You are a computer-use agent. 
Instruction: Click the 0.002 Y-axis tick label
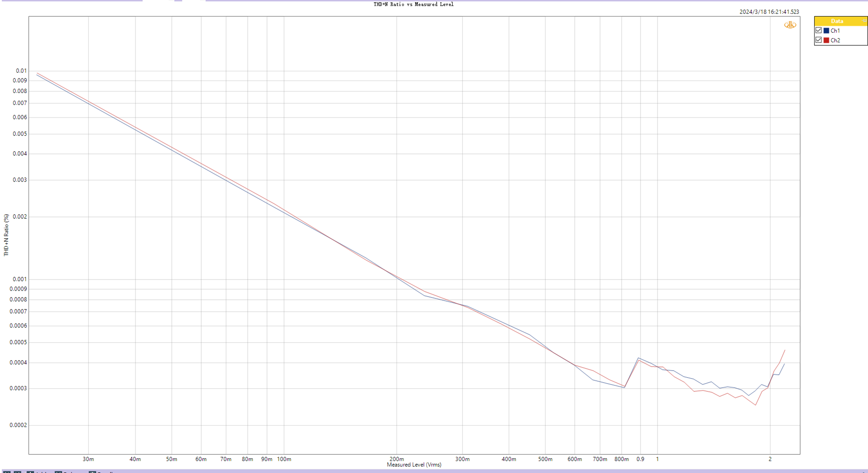click(20, 217)
